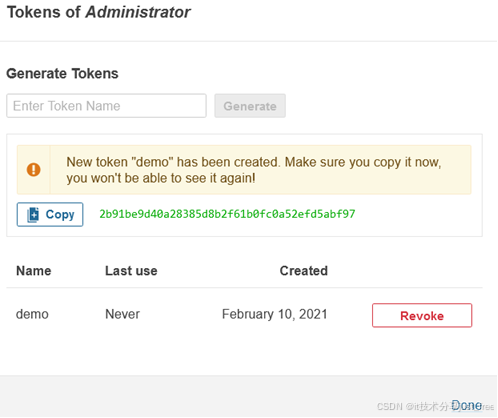Screen dimensions: 498x418
Task: Click the green token hash string
Action: 227,214
